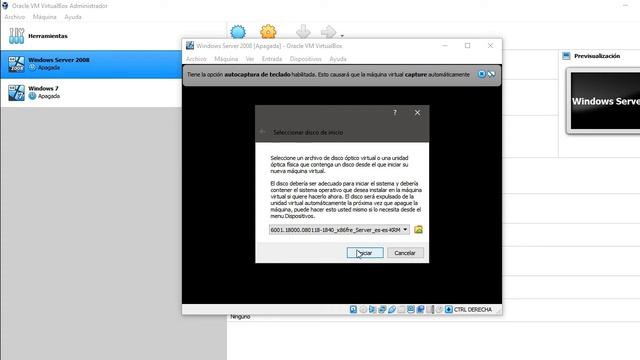Minimize the Windows Server 2008 VM window
640x360 pixels.
[x=445, y=45]
